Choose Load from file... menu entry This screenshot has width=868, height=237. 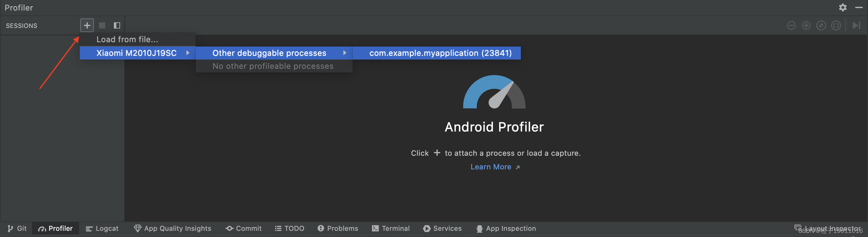point(137,39)
